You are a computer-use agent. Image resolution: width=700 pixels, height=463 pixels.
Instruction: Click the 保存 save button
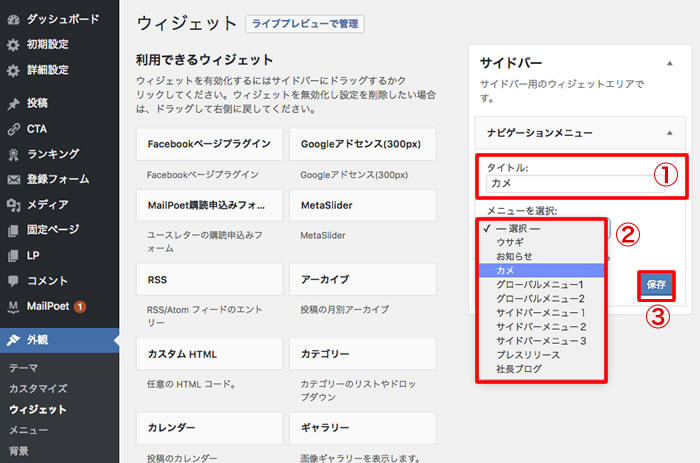(x=656, y=285)
